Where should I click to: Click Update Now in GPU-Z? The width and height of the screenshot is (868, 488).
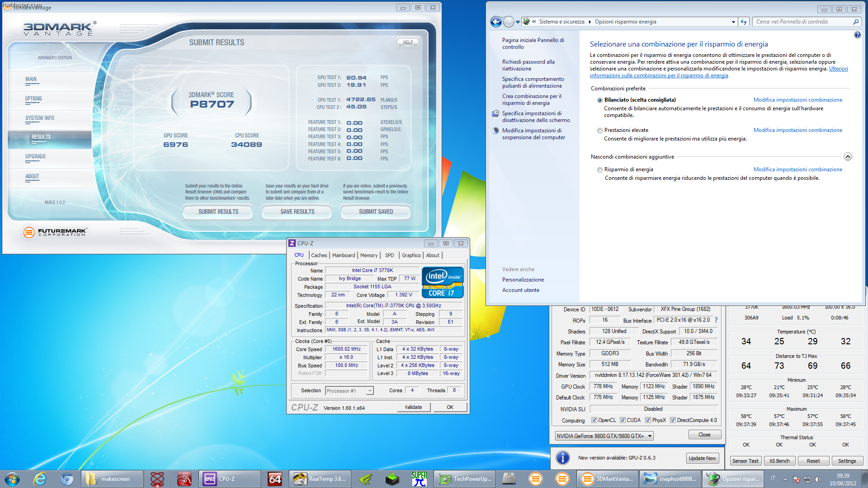[x=702, y=458]
